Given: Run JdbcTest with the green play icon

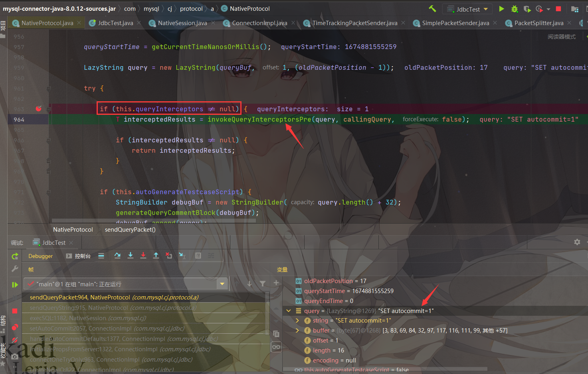Looking at the screenshot, I should click(502, 9).
